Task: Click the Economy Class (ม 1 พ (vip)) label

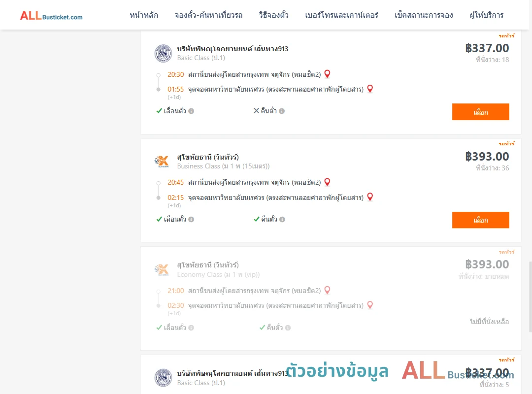Action: pos(218,274)
